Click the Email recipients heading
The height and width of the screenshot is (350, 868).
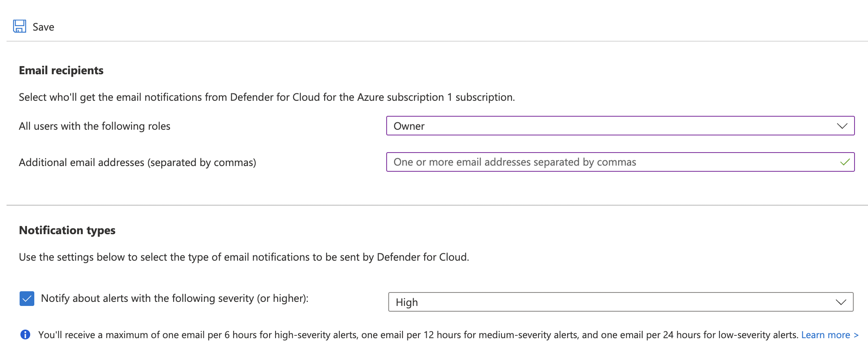coord(61,70)
